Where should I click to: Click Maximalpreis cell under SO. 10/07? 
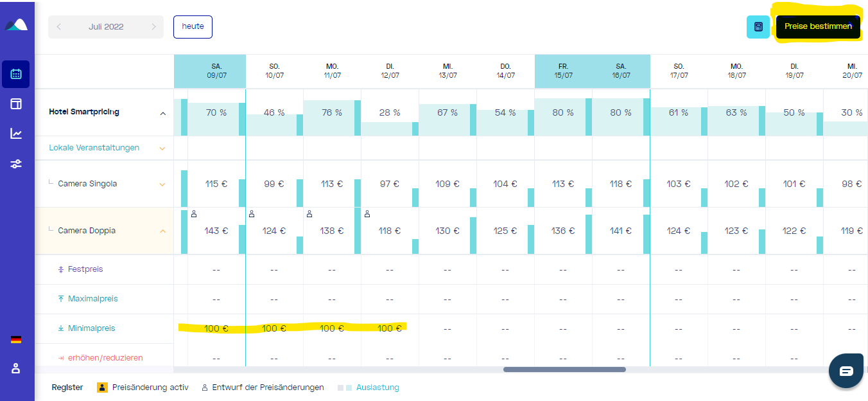click(274, 299)
